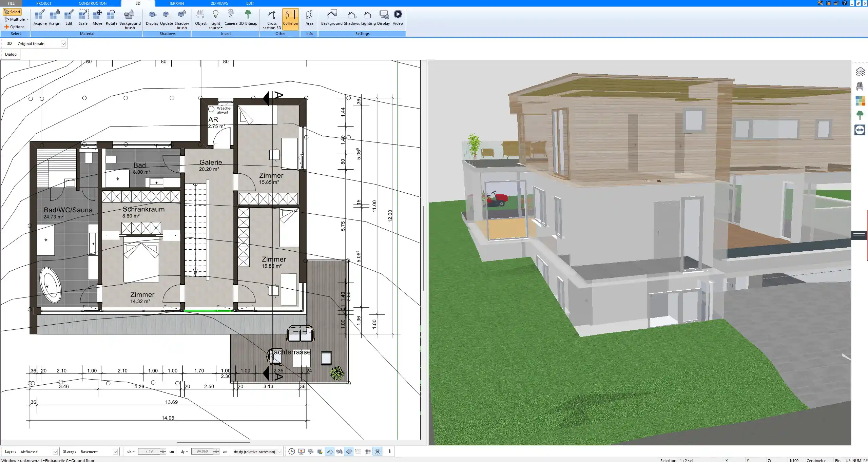Activate the Background brush tool

[130, 20]
